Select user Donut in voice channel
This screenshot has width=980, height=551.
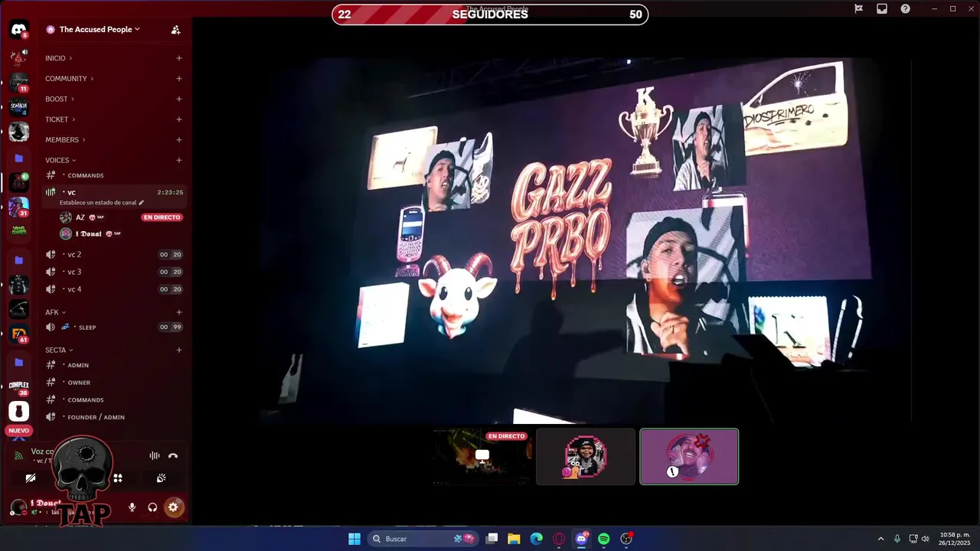click(122, 233)
